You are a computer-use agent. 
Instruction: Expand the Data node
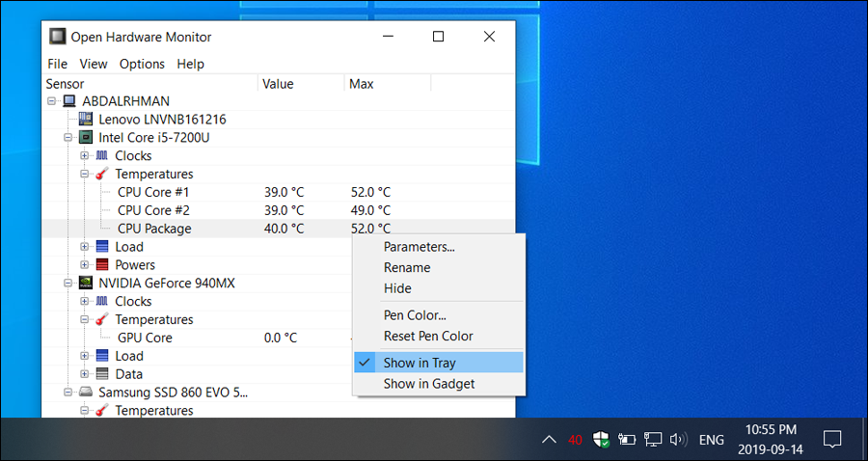(84, 374)
